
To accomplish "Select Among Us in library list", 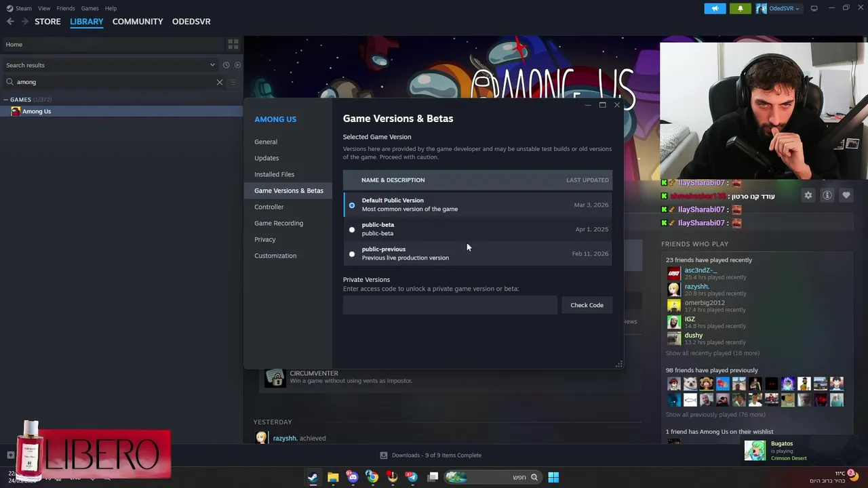I will (x=121, y=111).
